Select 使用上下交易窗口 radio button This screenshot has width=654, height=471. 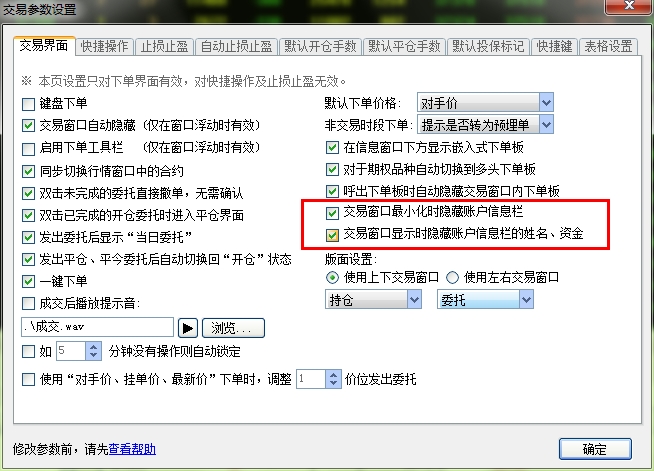click(x=332, y=277)
